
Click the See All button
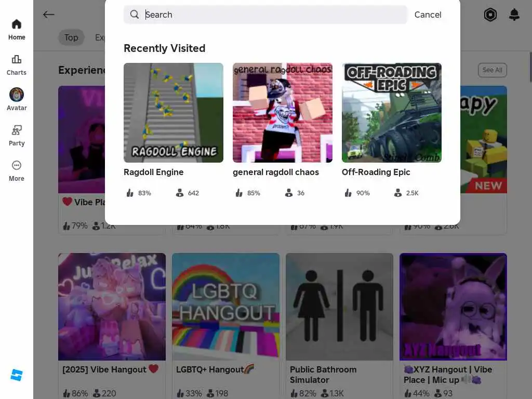(x=493, y=70)
